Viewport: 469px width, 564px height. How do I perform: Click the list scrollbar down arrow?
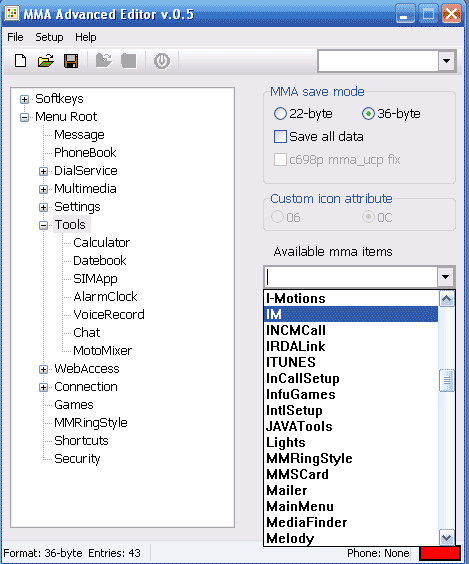pos(447,538)
